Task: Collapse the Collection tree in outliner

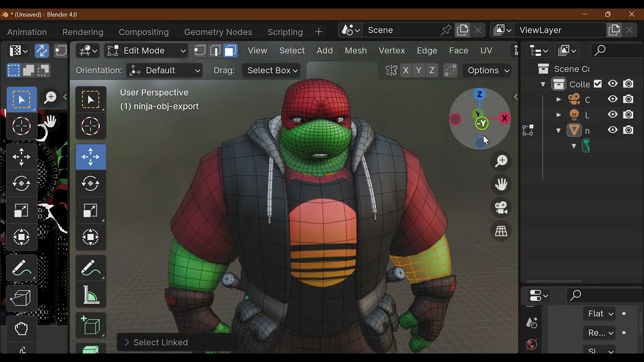Action: (x=543, y=84)
